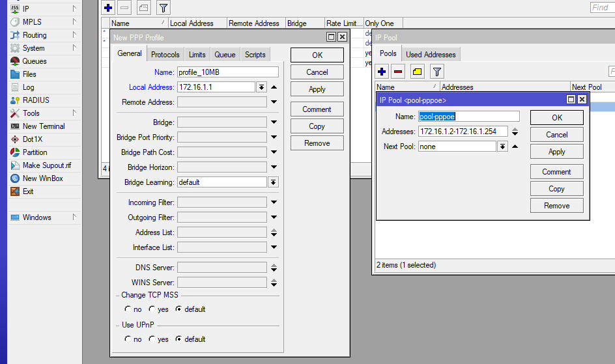The width and height of the screenshot is (615, 364).
Task: Expand the Interface List field
Action: tap(274, 247)
